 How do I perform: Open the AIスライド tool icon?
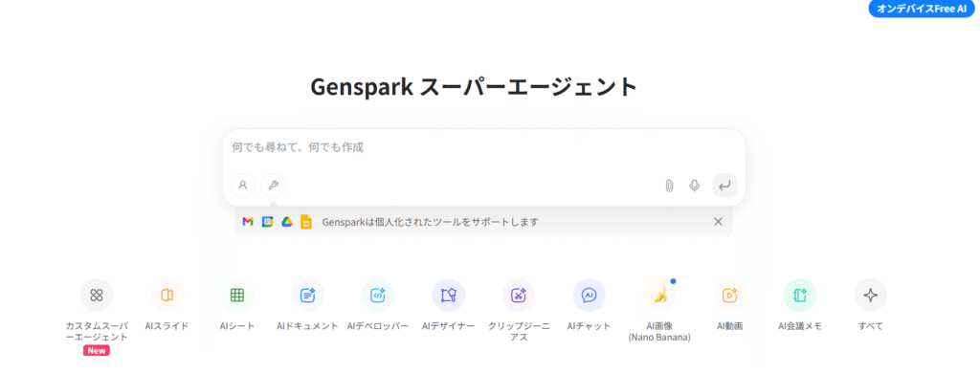167,295
